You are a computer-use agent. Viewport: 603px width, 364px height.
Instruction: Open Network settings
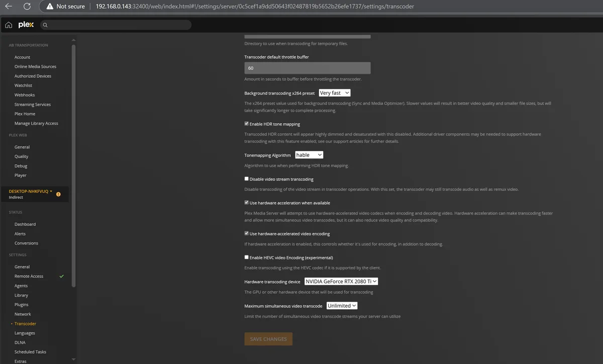click(23, 314)
